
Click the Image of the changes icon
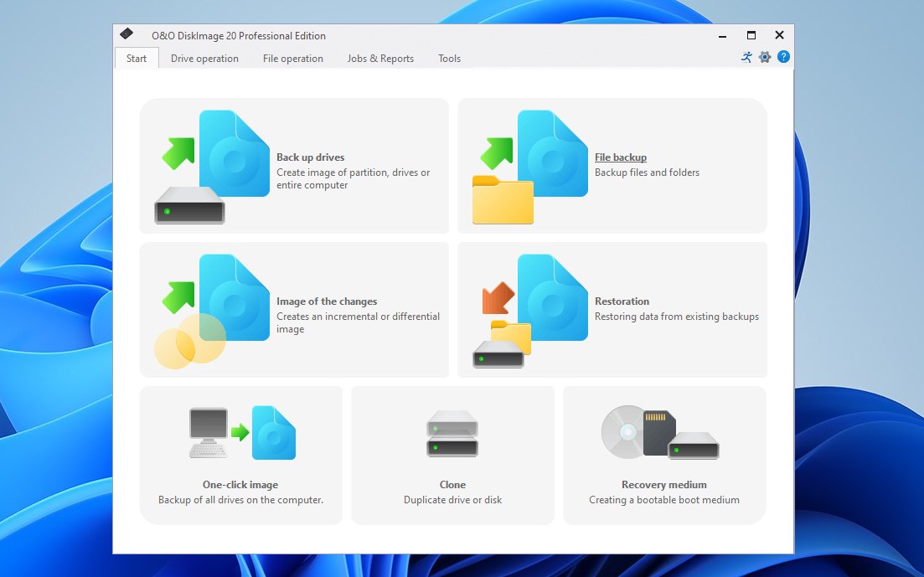pyautogui.click(x=212, y=311)
